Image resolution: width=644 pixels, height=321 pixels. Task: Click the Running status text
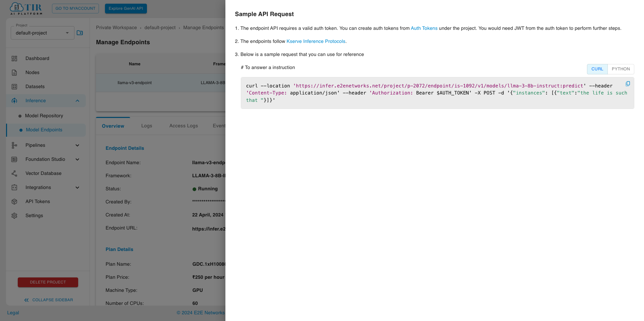(208, 189)
